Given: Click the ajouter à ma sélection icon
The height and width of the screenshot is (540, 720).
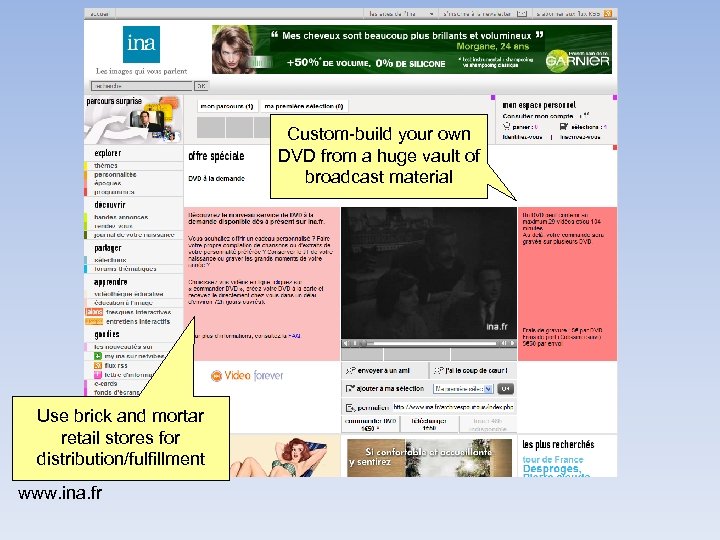Looking at the screenshot, I should point(350,388).
